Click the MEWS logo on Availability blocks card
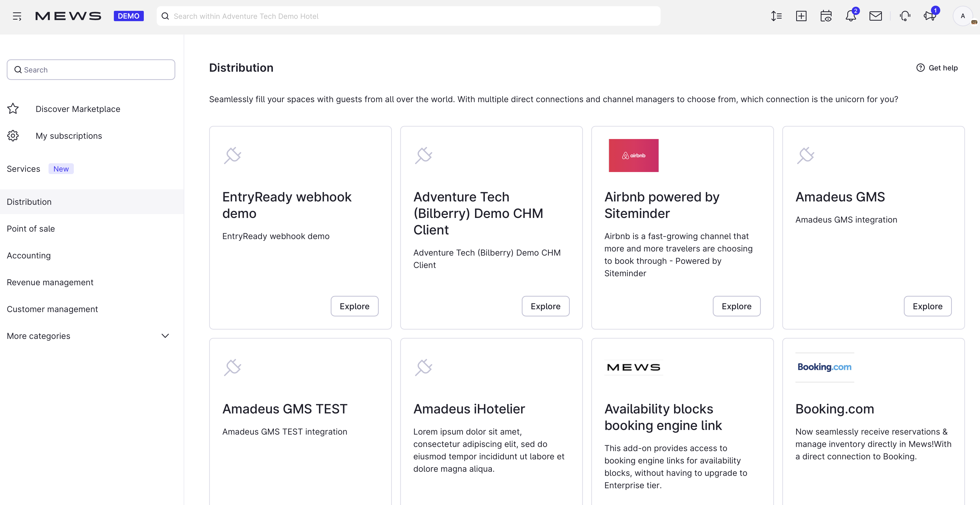980x505 pixels. tap(634, 367)
